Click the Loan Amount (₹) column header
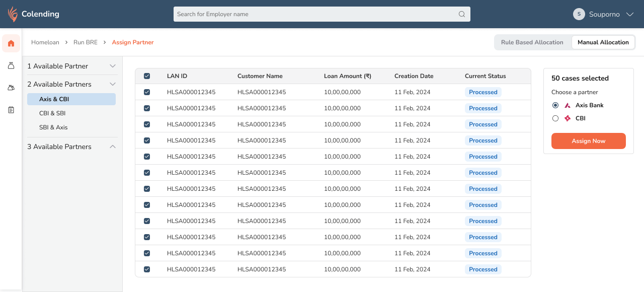Screen dimensions: 644x292 pyautogui.click(x=348, y=76)
